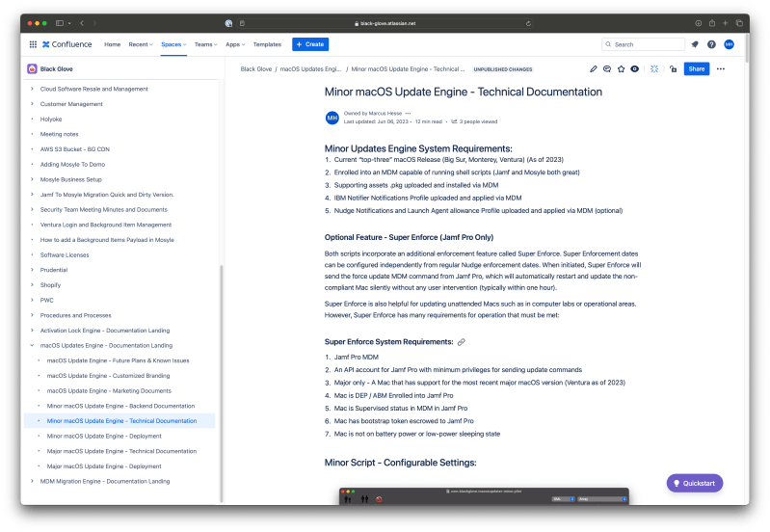The height and width of the screenshot is (532, 770).
Task: Click the Black Glove breadcrumb link
Action: pyautogui.click(x=255, y=69)
